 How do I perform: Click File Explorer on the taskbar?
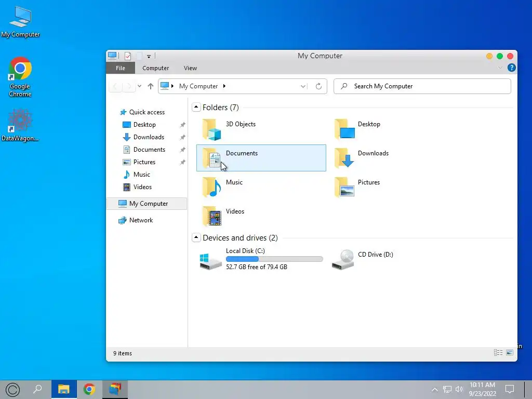point(64,389)
